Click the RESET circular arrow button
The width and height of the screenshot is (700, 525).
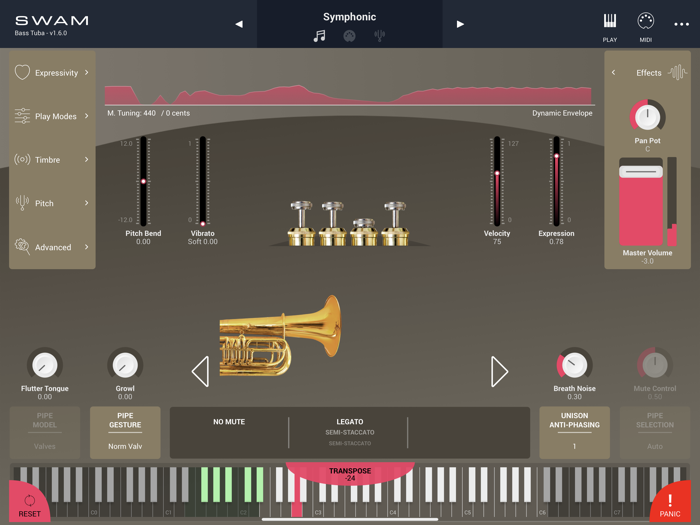click(x=29, y=504)
